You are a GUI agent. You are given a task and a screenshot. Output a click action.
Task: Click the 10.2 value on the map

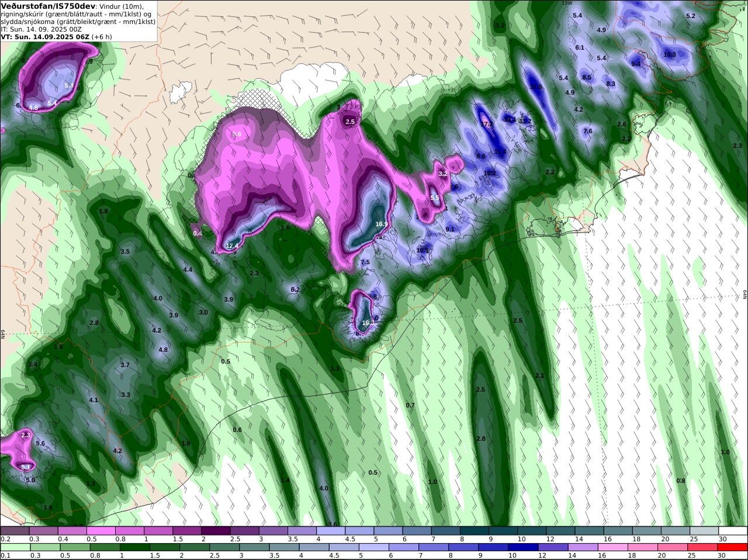(490, 174)
